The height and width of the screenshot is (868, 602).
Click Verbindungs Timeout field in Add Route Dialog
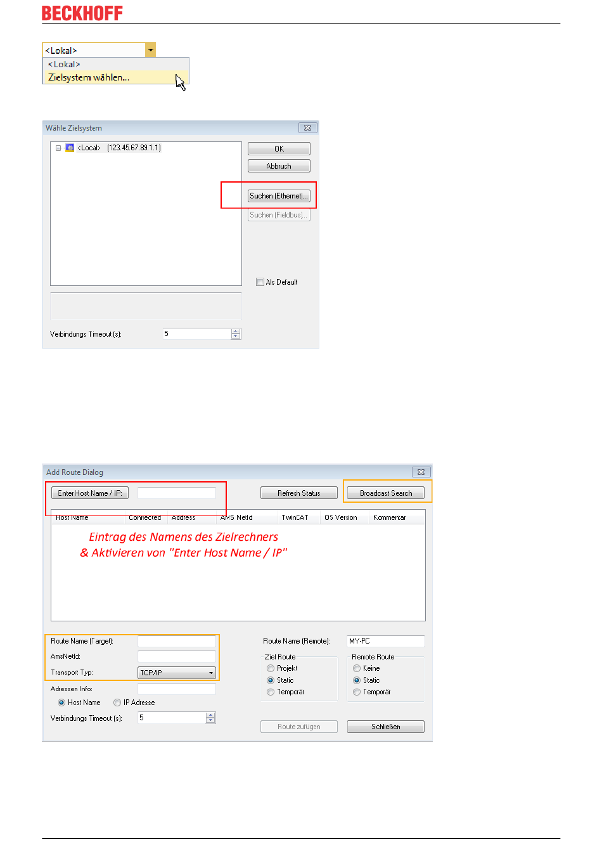172,718
